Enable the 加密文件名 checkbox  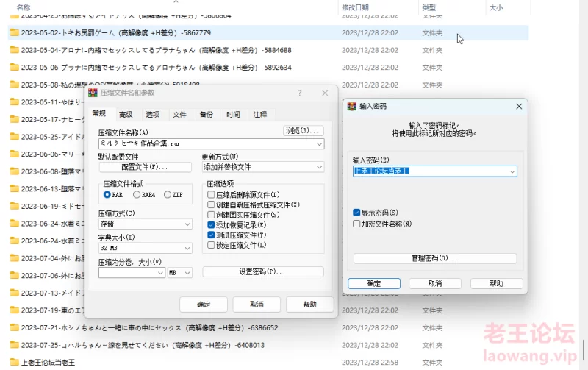pyautogui.click(x=357, y=224)
